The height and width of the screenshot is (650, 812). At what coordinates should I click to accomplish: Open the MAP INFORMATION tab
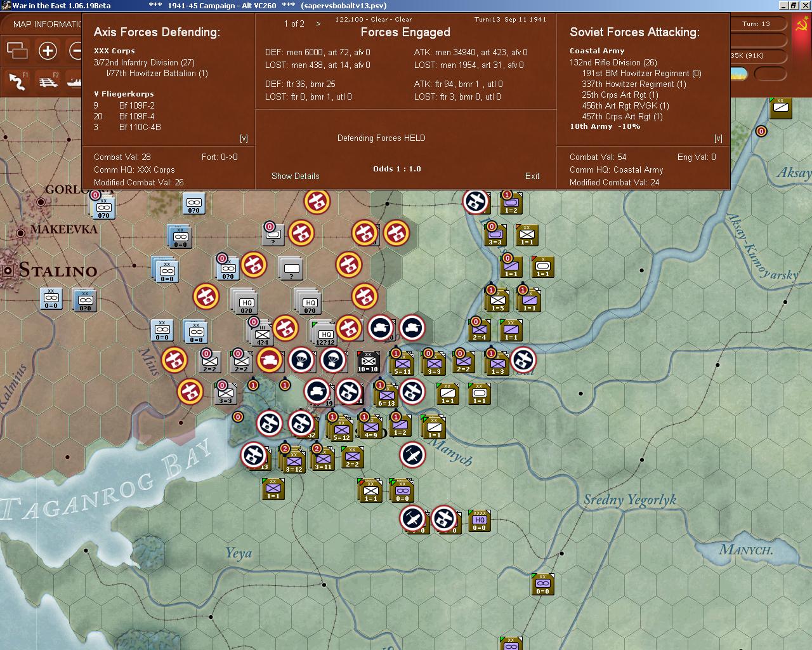43,24
